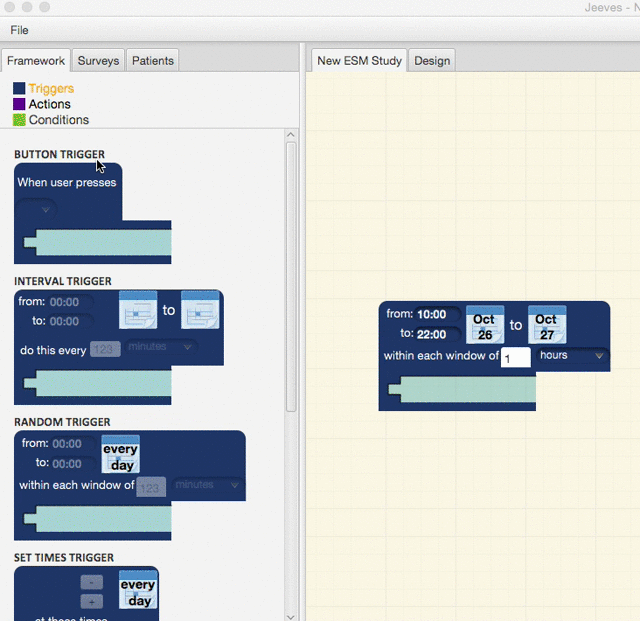Click the Button Trigger action slot
This screenshot has width=640, height=621.
pos(98,243)
